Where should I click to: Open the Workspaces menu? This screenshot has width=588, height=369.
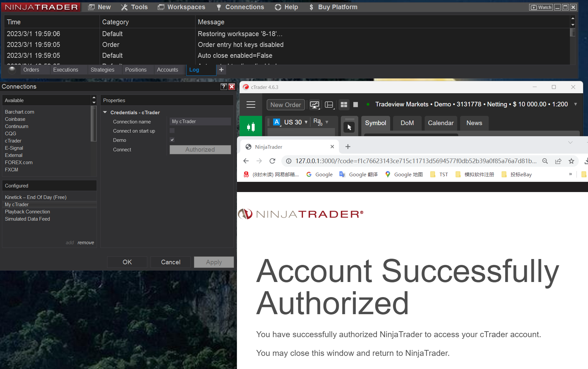point(181,7)
